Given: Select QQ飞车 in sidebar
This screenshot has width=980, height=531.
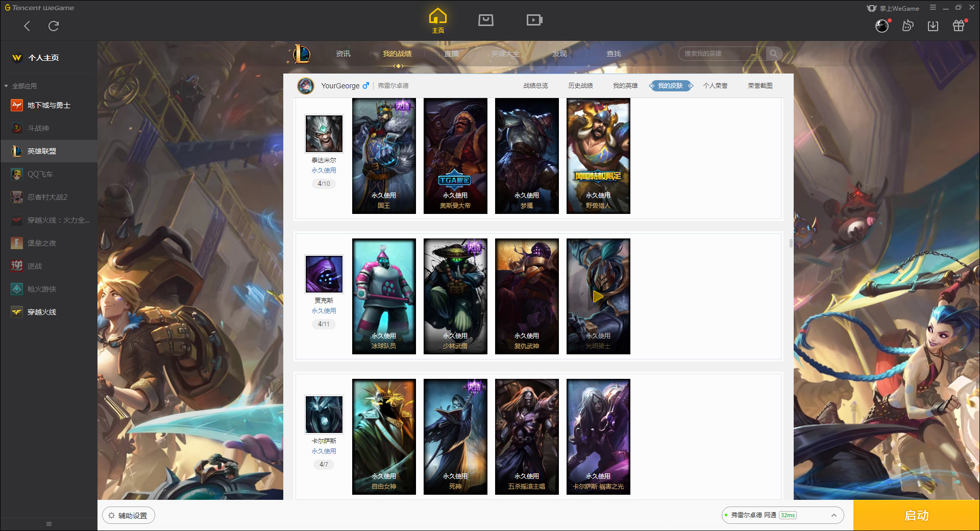Looking at the screenshot, I should tap(48, 174).
